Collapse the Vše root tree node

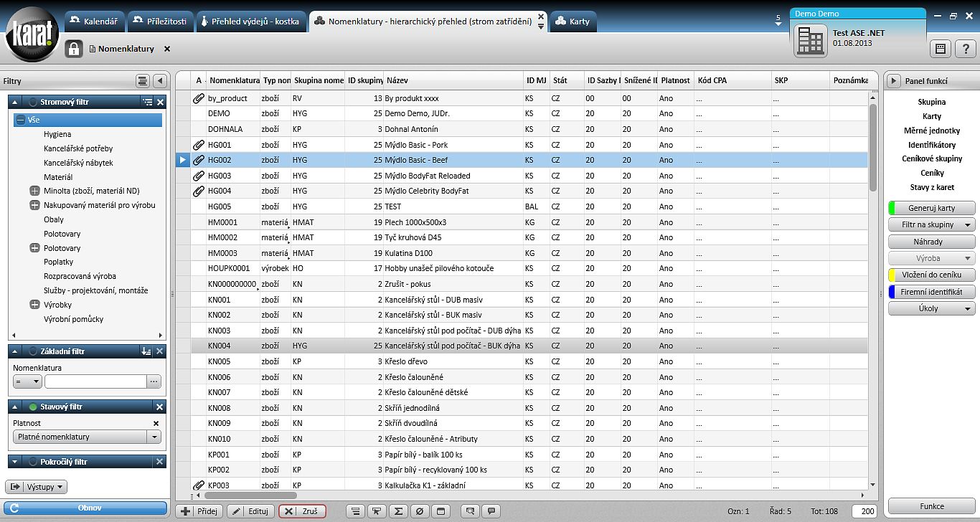tap(21, 120)
